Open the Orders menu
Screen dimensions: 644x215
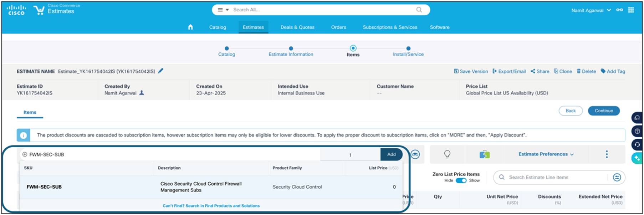coord(338,27)
